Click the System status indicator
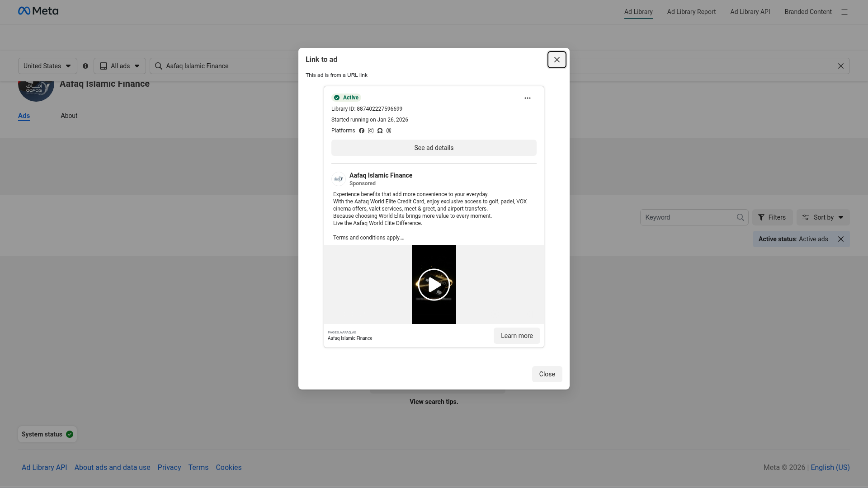 coord(47,434)
